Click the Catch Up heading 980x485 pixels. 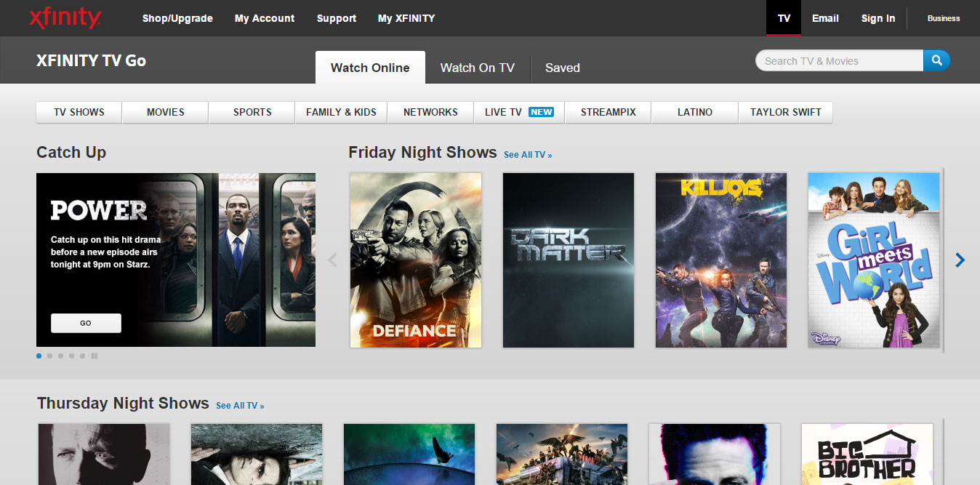pyautogui.click(x=71, y=153)
